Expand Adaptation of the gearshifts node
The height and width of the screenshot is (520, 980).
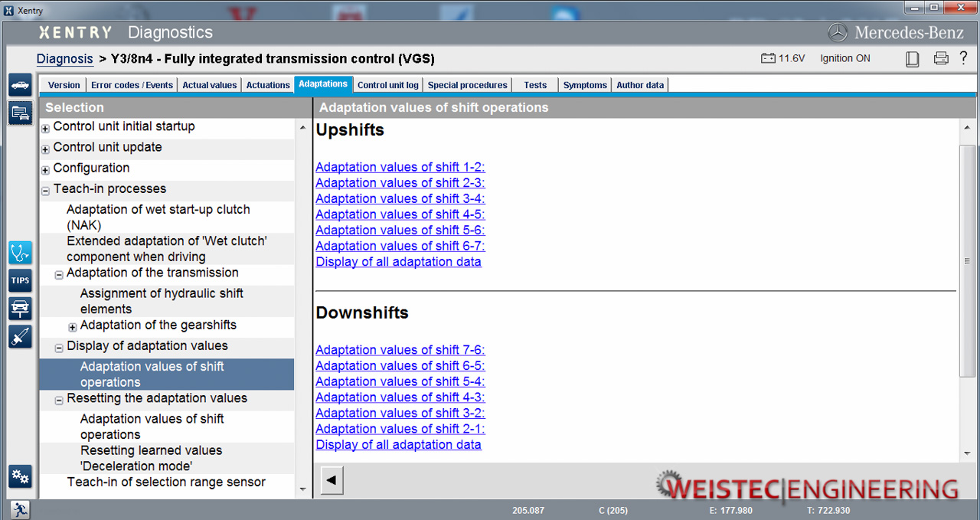point(73,327)
